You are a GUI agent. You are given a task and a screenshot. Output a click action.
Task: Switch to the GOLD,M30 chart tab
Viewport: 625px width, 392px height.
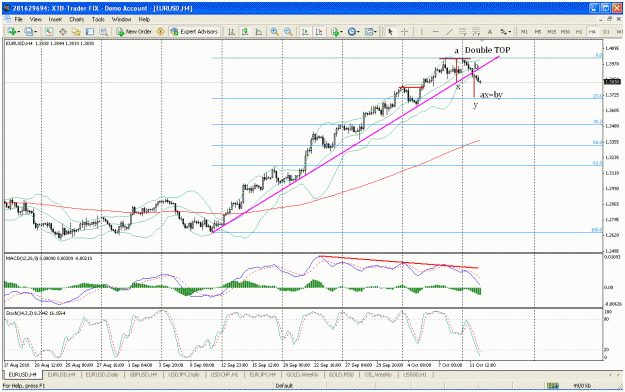[340, 375]
